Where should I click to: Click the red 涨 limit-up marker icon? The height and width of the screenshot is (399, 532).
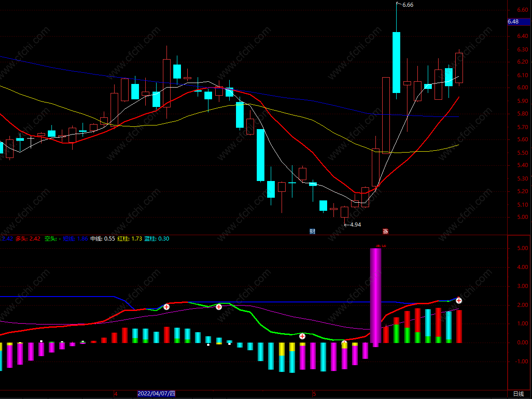385,232
